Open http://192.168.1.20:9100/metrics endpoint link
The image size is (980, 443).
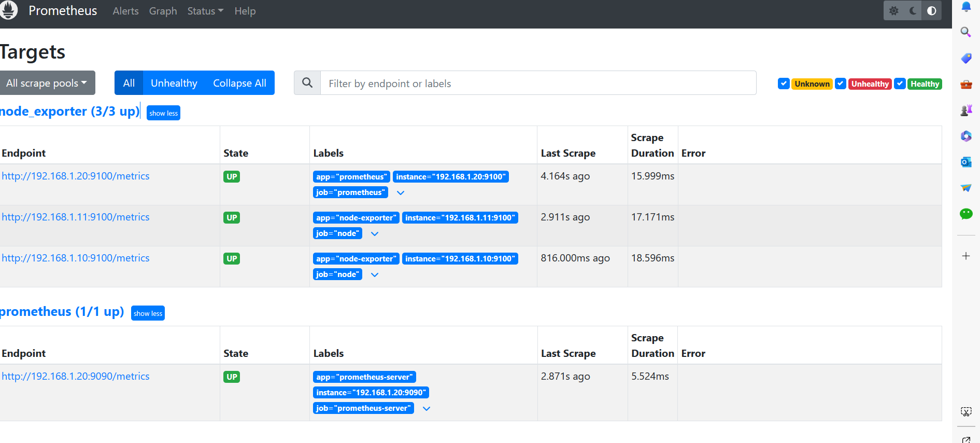pyautogui.click(x=76, y=176)
